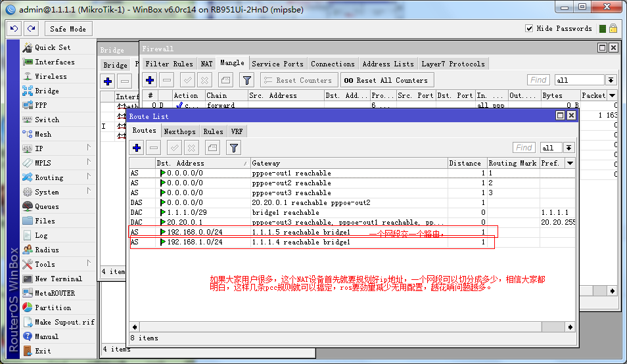Switch to Layer7 Protocols tab
The image size is (627, 364).
pyautogui.click(x=453, y=64)
